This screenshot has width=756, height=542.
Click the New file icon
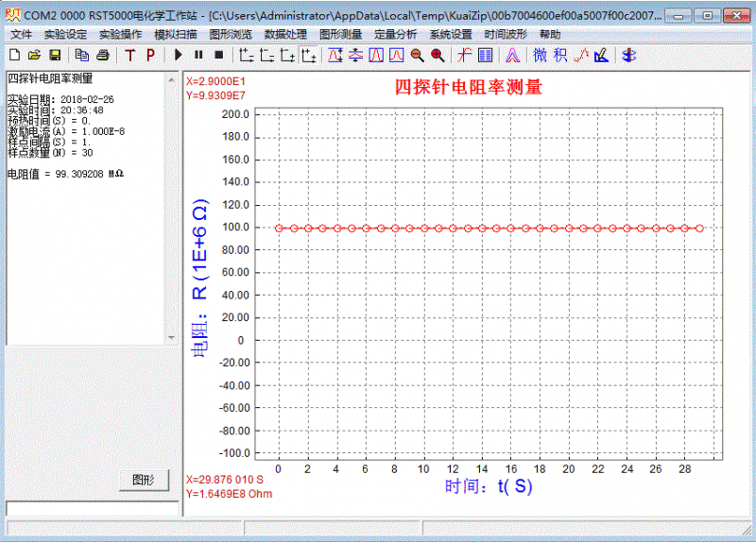click(14, 55)
